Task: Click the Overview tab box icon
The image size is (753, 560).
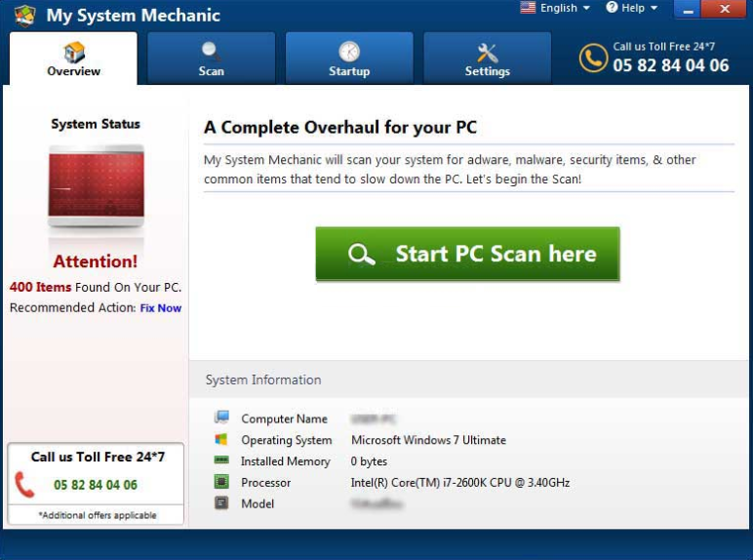Action: (73, 51)
